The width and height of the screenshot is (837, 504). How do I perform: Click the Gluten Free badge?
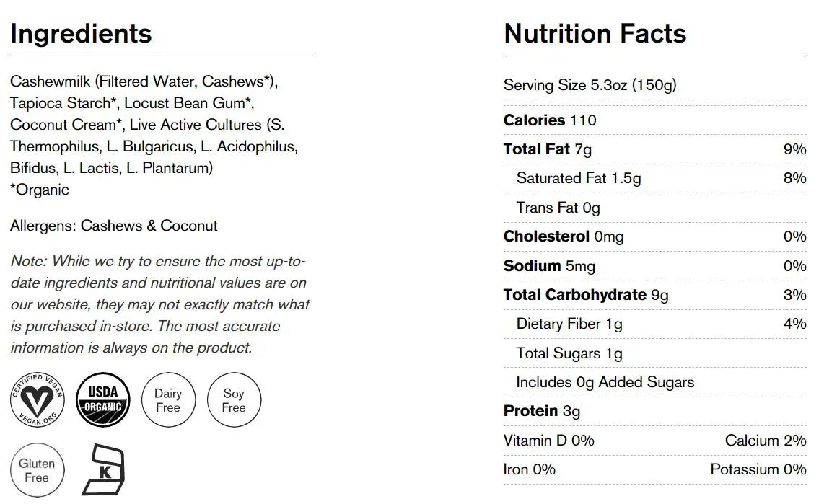click(37, 470)
